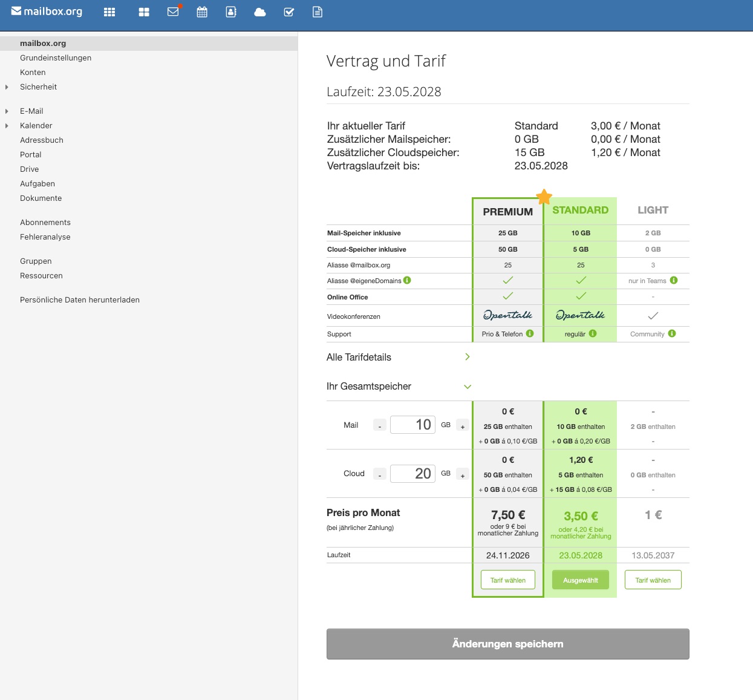Click the Änderungen speichern button
The height and width of the screenshot is (700, 753).
pyautogui.click(x=508, y=644)
